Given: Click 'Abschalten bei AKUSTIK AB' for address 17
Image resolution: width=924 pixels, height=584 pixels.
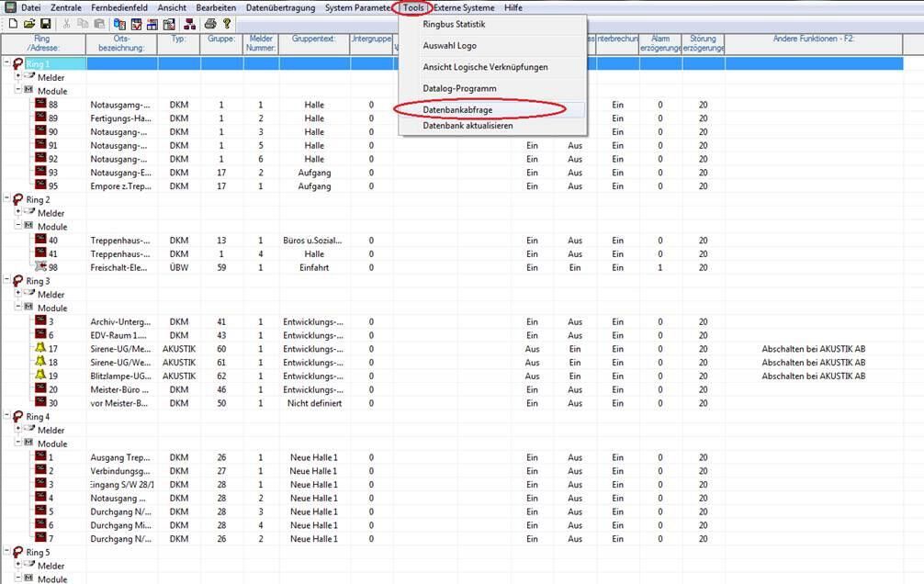Looking at the screenshot, I should [813, 349].
